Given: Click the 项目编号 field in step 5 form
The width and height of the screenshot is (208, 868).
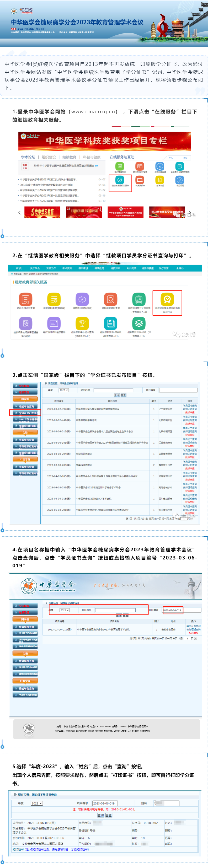Looking at the screenshot, I should 105,803.
